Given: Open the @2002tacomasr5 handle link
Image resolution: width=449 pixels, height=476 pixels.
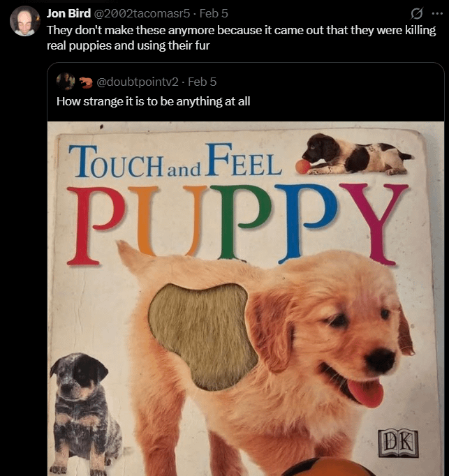Looking at the screenshot, I should click(142, 14).
